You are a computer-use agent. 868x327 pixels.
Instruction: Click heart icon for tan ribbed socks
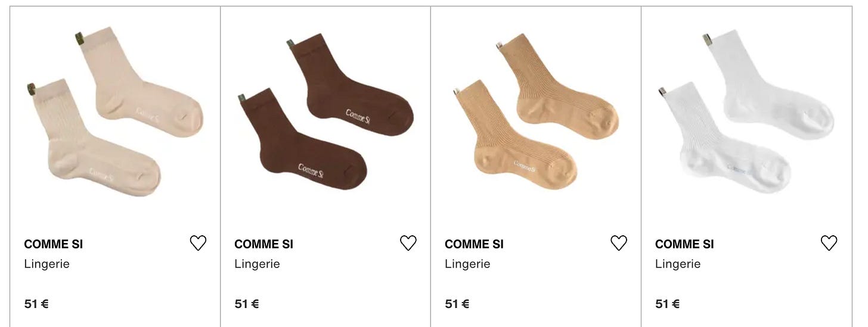pyautogui.click(x=619, y=243)
